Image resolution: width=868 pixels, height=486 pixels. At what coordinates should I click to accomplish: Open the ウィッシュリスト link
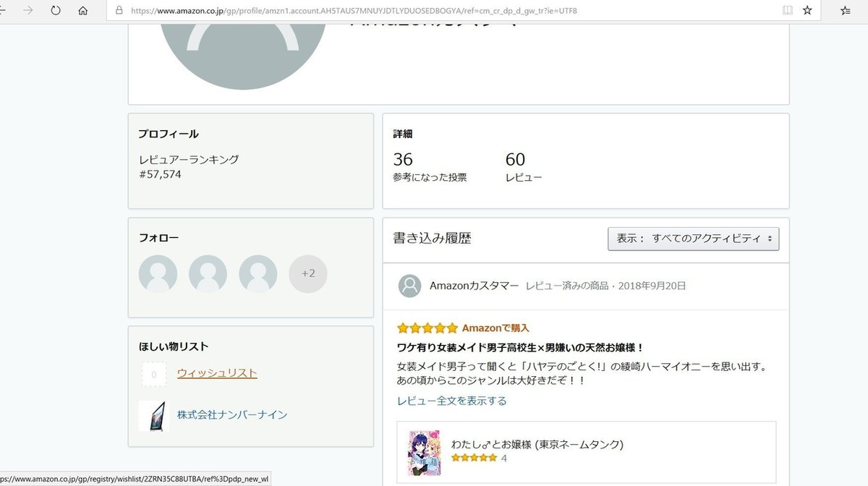click(x=217, y=373)
